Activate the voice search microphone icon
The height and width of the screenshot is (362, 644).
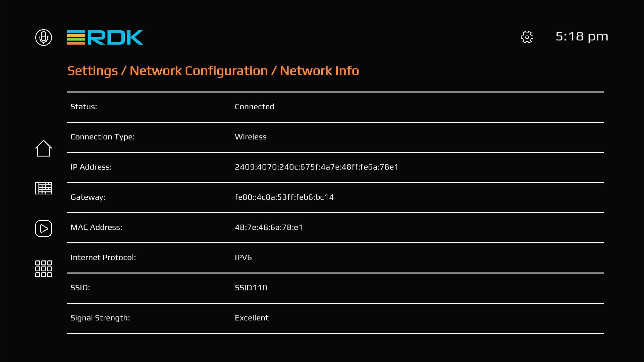[44, 37]
